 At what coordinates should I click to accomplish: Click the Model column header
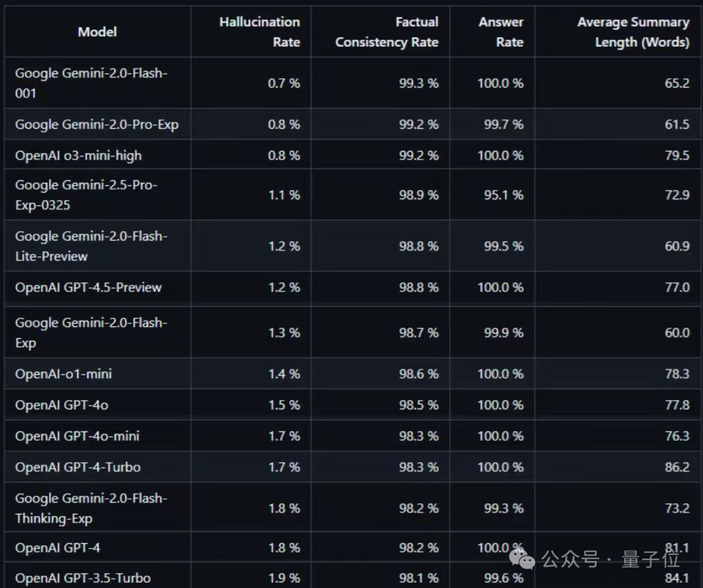(97, 32)
